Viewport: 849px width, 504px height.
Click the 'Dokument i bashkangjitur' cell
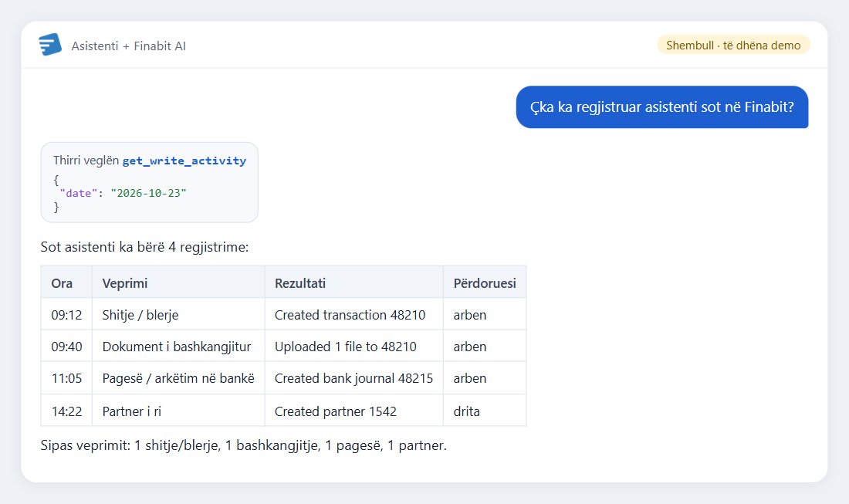178,347
